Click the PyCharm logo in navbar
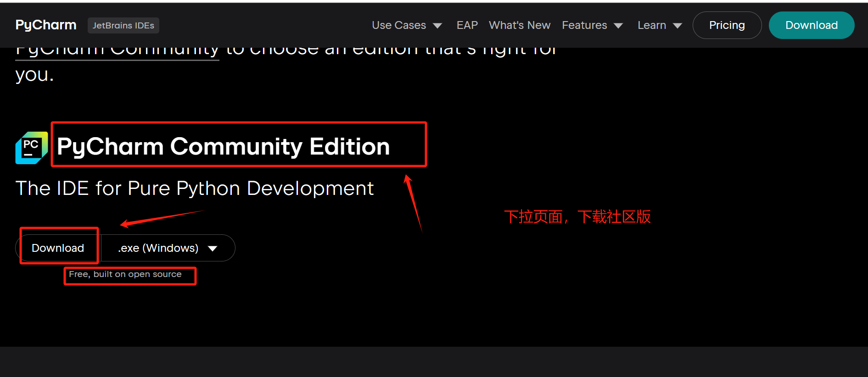The width and height of the screenshot is (868, 377). click(46, 25)
